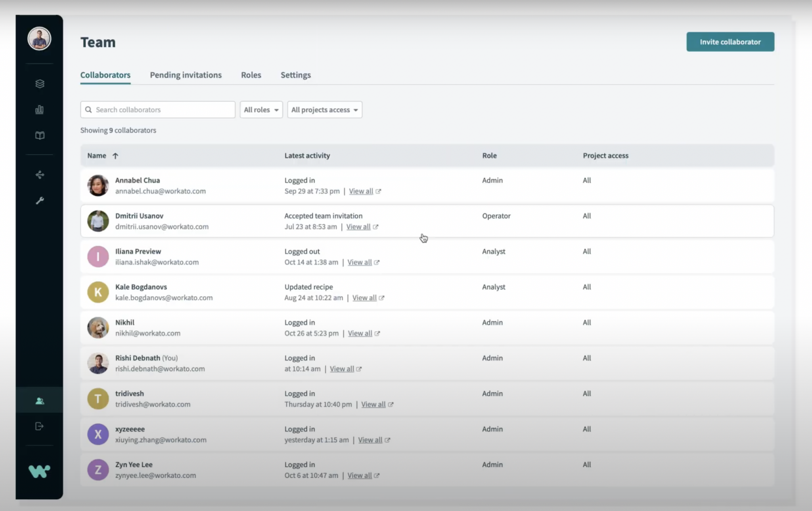Open the projects layers icon in sidebar
The height and width of the screenshot is (511, 812).
click(x=40, y=84)
